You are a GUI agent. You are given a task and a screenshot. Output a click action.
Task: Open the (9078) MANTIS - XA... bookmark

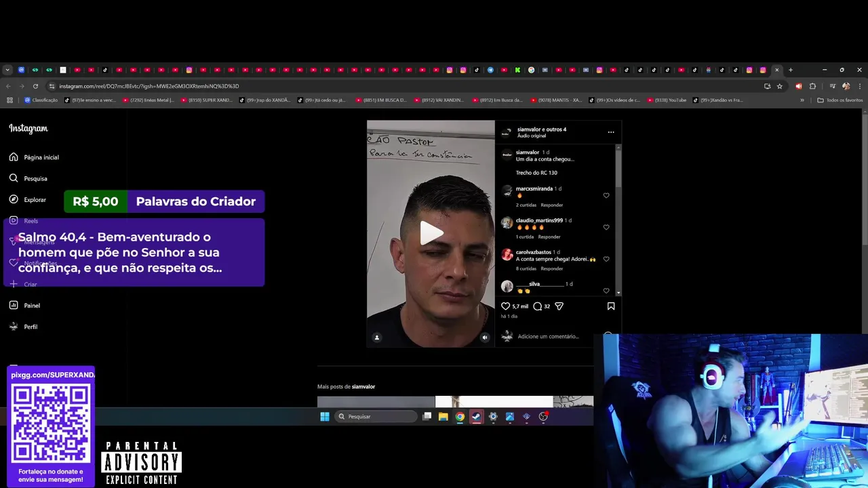pos(557,100)
